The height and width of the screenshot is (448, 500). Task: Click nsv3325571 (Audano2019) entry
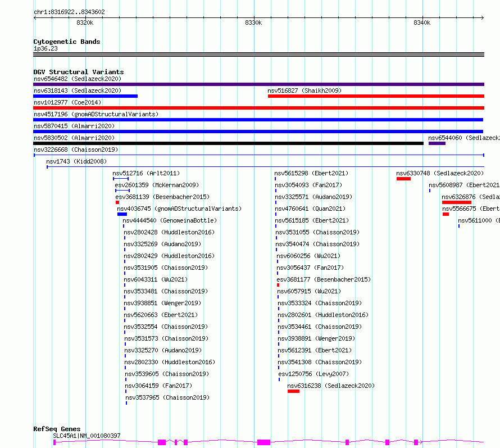tap(313, 197)
